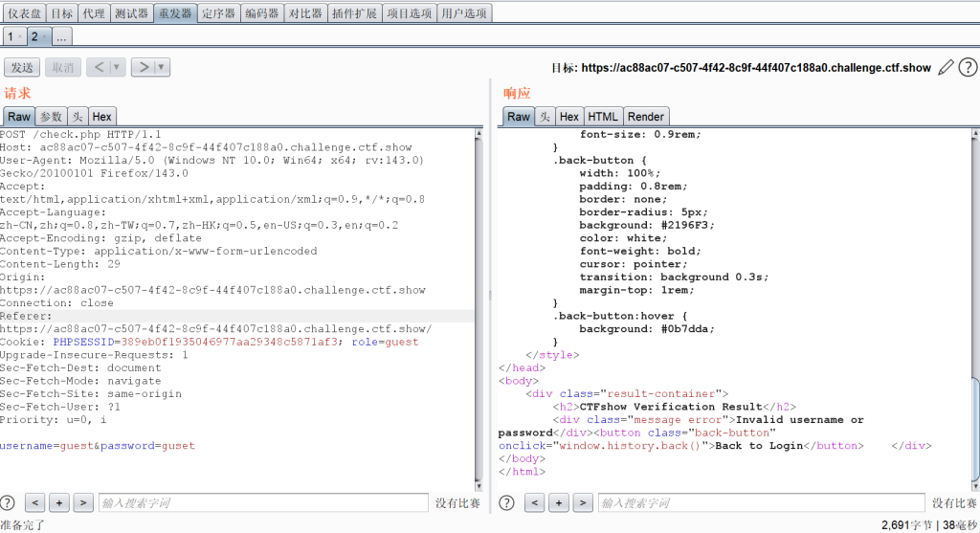Click the request search help question icon
The width and height of the screenshot is (980, 533).
pos(8,502)
